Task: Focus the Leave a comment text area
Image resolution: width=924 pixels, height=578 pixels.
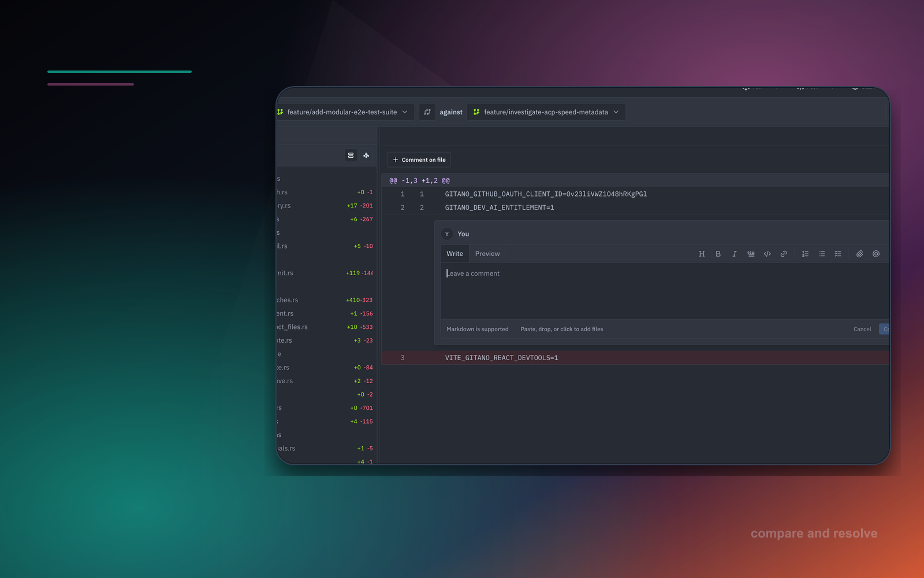Action: click(x=664, y=291)
